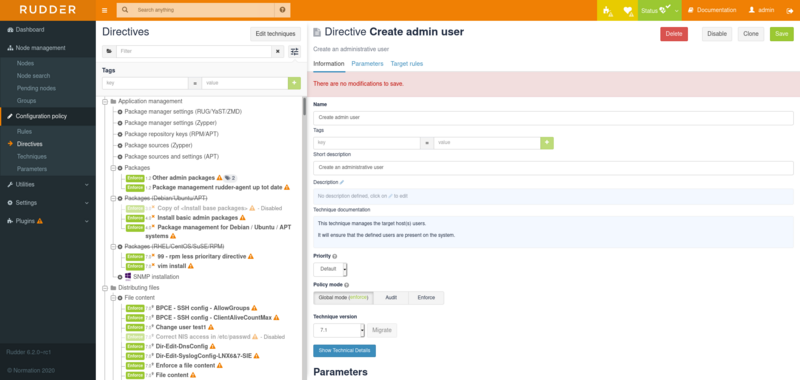800x380 pixels.
Task: Open the admin user menu
Action: pyautogui.click(x=761, y=10)
